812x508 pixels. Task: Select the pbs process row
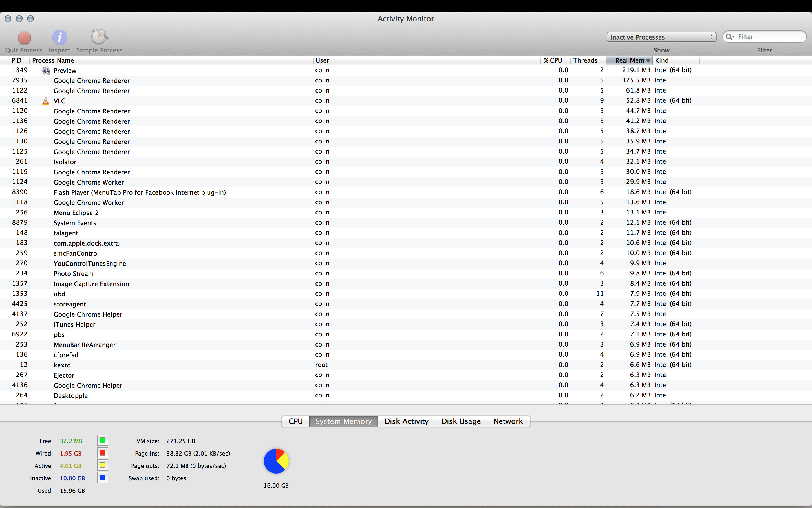pos(406,334)
